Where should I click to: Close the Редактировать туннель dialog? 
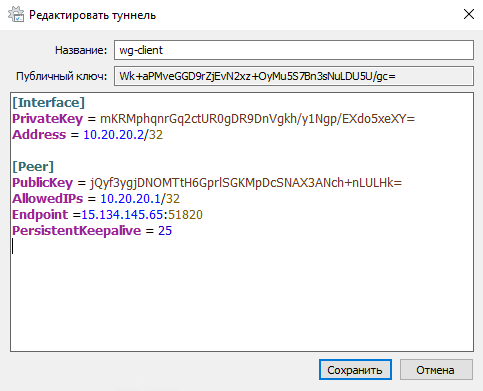[x=469, y=14]
